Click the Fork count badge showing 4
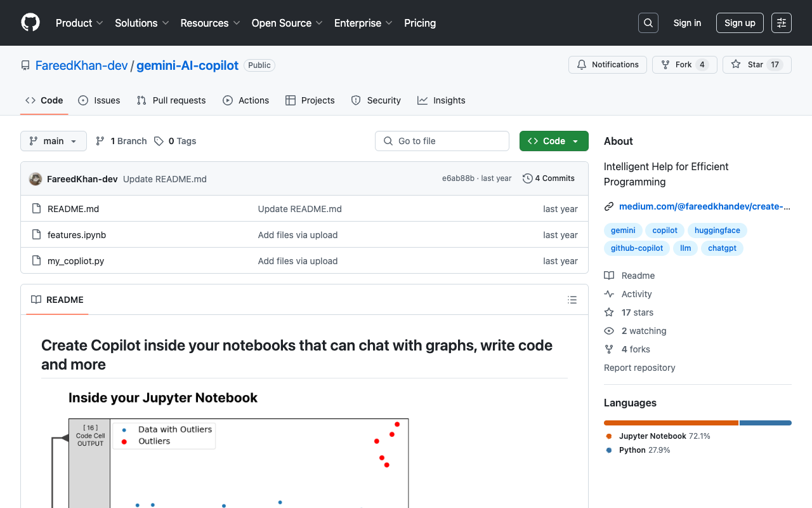The height and width of the screenshot is (508, 812). (x=702, y=65)
